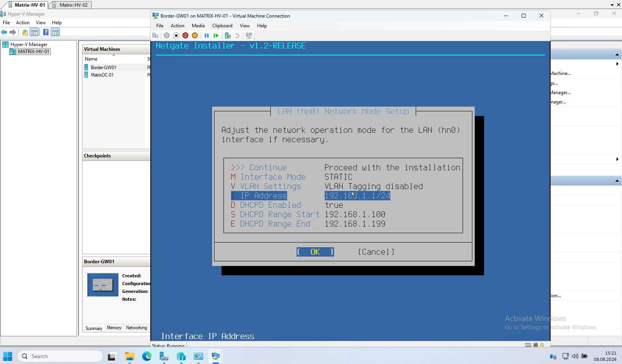Screen dimensions: 622x364
Task: Toggle Show/Hide Console Tree icon
Action: 34,32
